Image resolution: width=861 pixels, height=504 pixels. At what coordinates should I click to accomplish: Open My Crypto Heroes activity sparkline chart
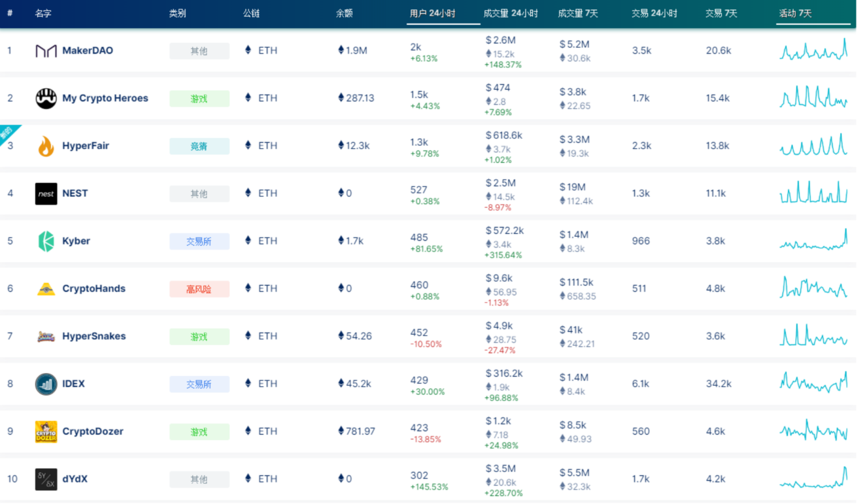(x=813, y=97)
